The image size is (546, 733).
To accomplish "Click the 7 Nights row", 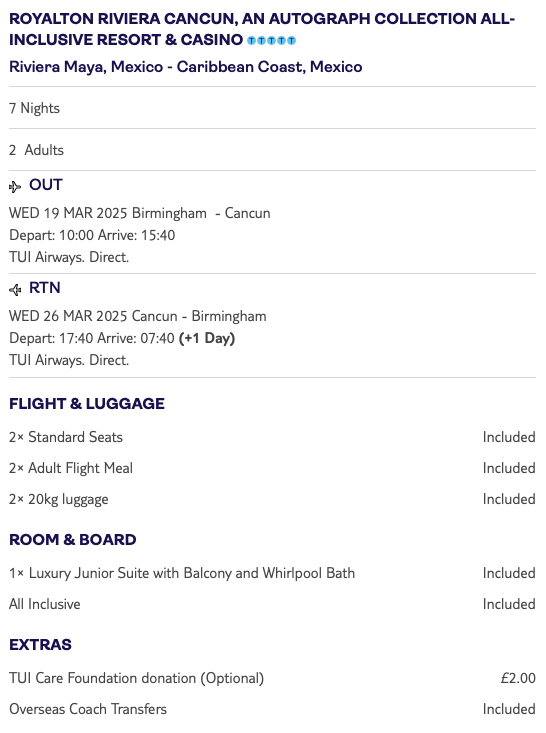I will (x=272, y=108).
